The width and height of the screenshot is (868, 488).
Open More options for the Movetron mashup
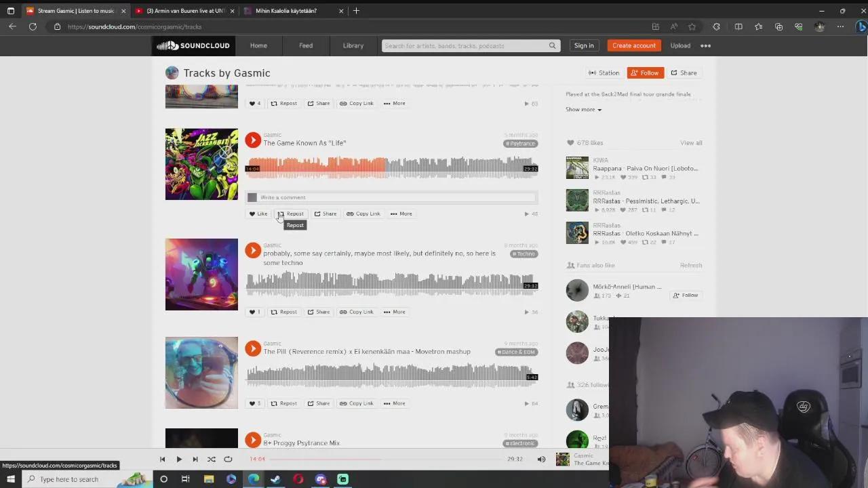(395, 403)
